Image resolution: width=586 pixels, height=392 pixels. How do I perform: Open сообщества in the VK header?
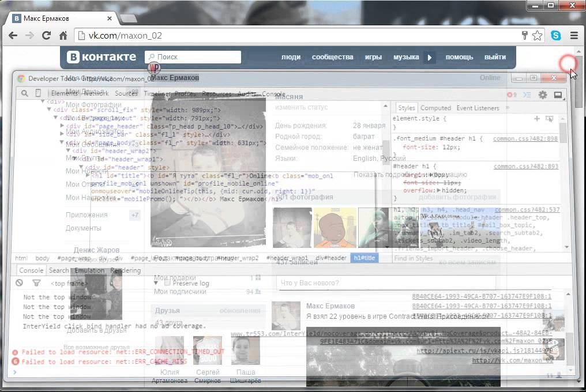(333, 57)
